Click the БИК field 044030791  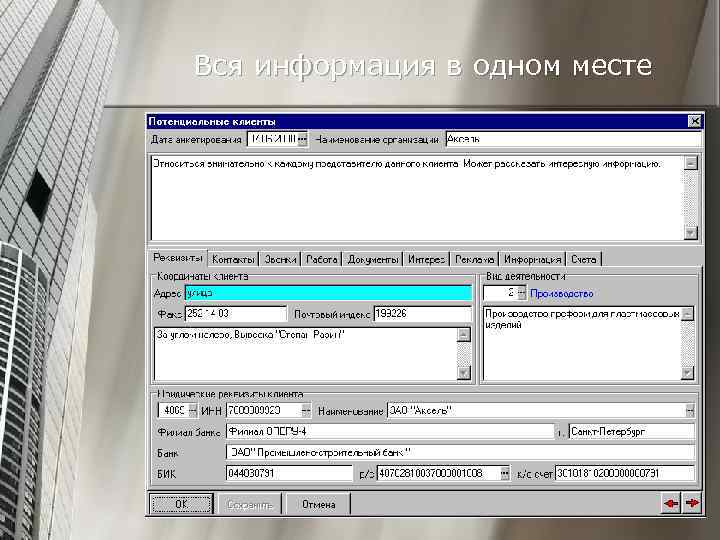coord(289,473)
